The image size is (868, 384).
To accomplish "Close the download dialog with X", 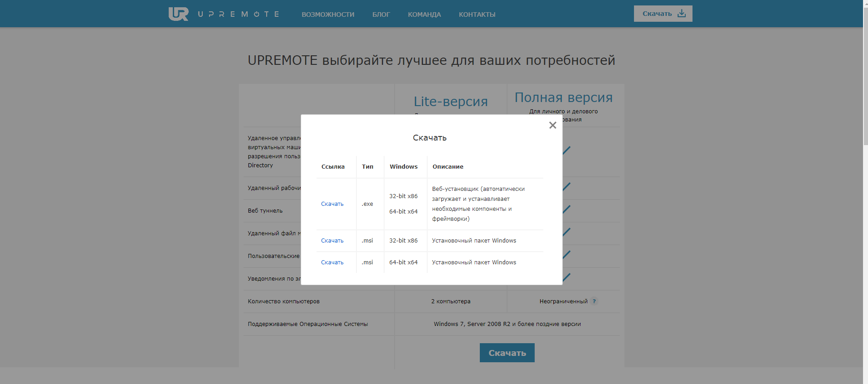I will click(552, 125).
